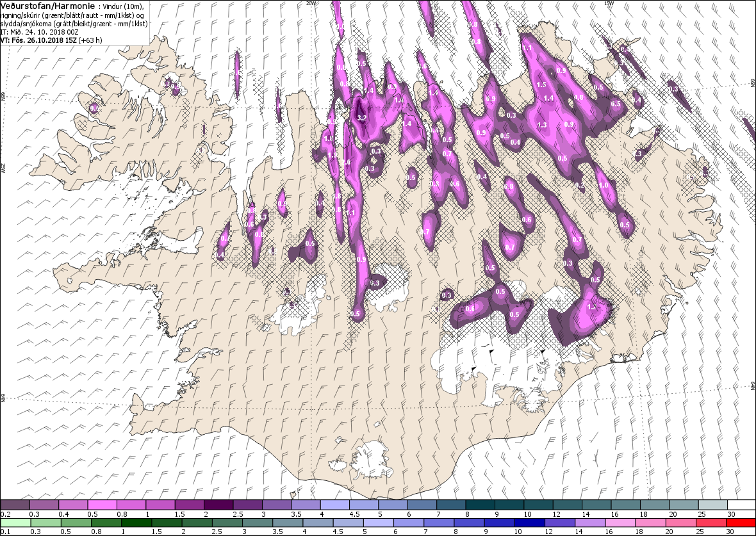Image resolution: width=756 pixels, height=536 pixels.
Task: Select the 12 violet swatch in lower legend
Action: pos(559,523)
